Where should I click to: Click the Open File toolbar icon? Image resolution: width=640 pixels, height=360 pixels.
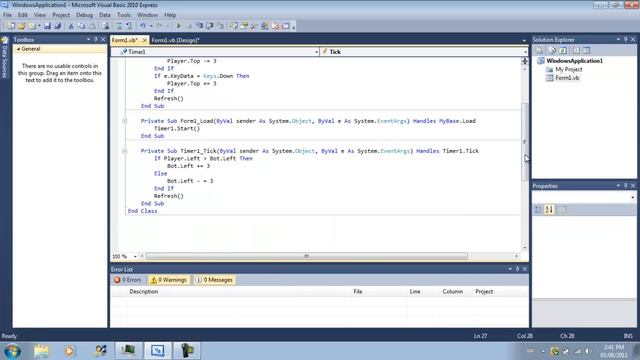tap(21, 26)
